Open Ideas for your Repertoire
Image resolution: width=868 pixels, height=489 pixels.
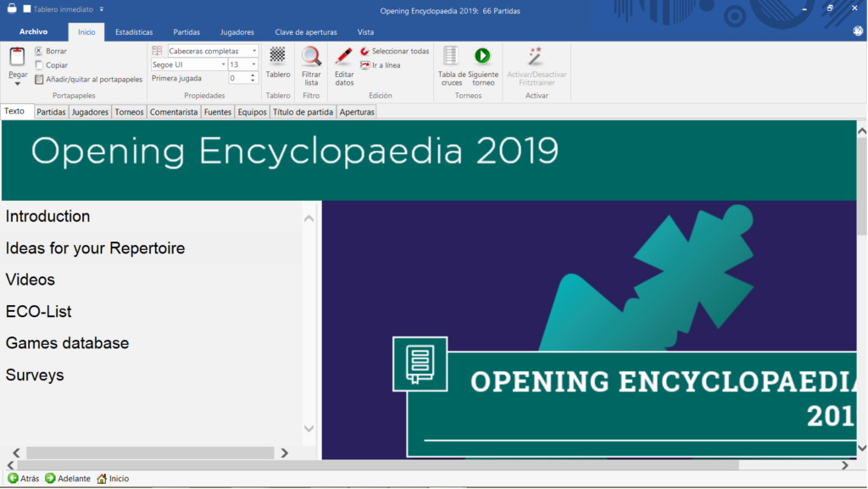[95, 247]
